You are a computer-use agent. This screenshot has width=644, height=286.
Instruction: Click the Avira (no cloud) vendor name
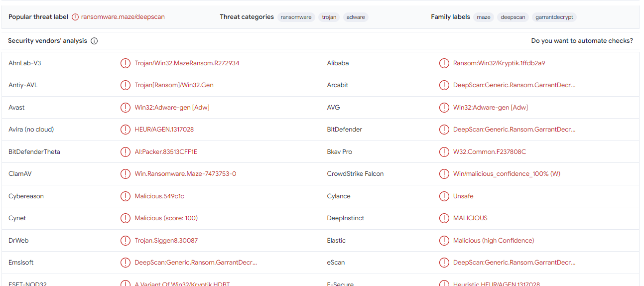coord(31,130)
